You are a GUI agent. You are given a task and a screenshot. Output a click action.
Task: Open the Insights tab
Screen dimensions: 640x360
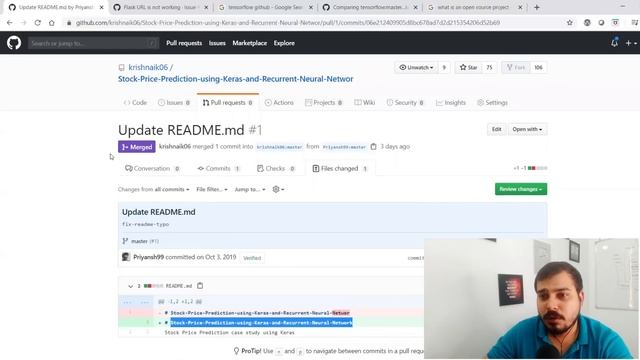pyautogui.click(x=451, y=102)
